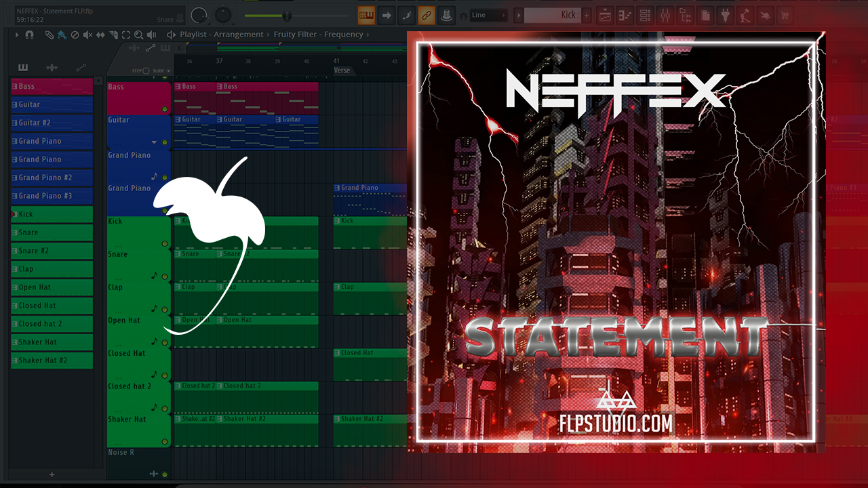The width and height of the screenshot is (868, 488).
Task: Open the content library cart icon
Action: point(785,15)
